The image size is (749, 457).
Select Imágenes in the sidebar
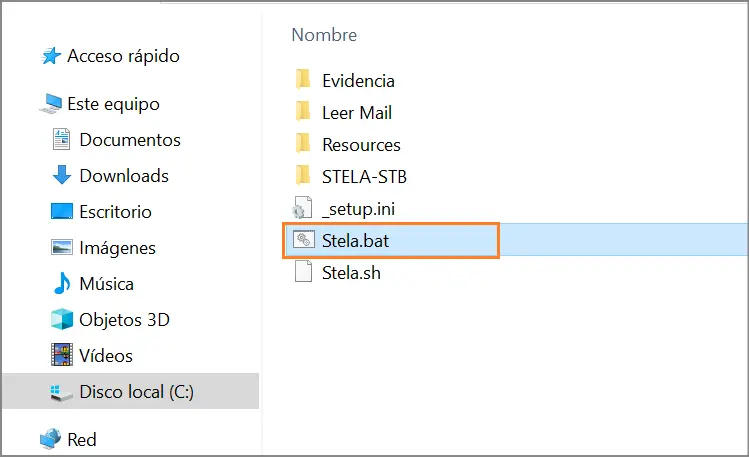coord(117,248)
